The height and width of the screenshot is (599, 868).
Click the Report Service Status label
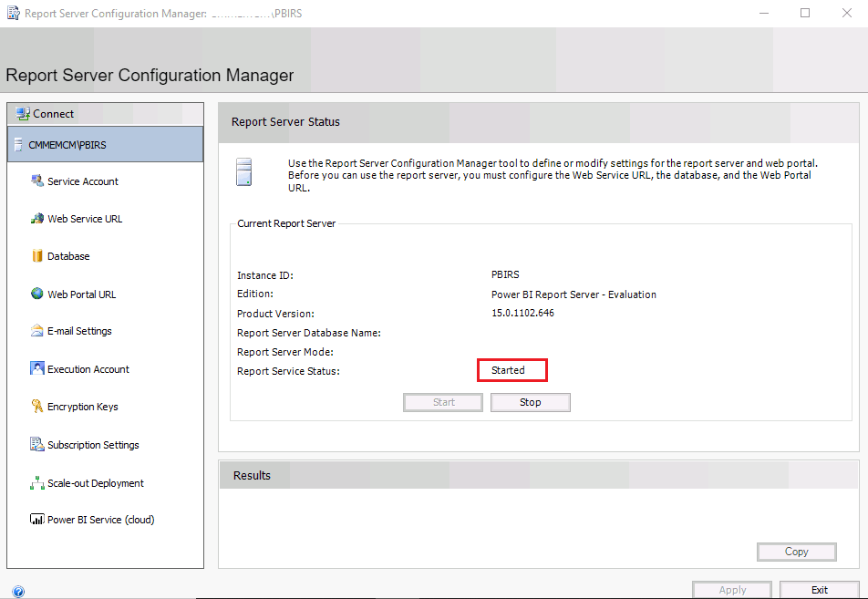[x=288, y=371]
